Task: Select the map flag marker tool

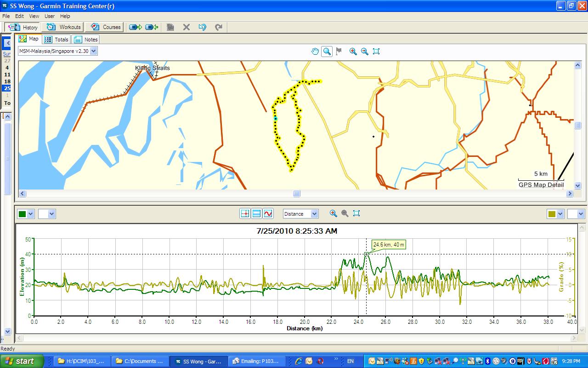Action: [x=339, y=52]
